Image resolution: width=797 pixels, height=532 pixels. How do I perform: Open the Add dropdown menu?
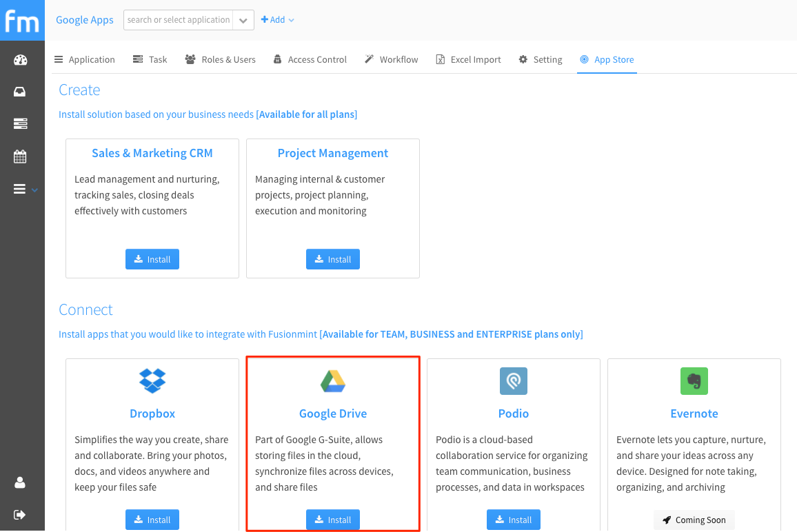[x=278, y=20]
